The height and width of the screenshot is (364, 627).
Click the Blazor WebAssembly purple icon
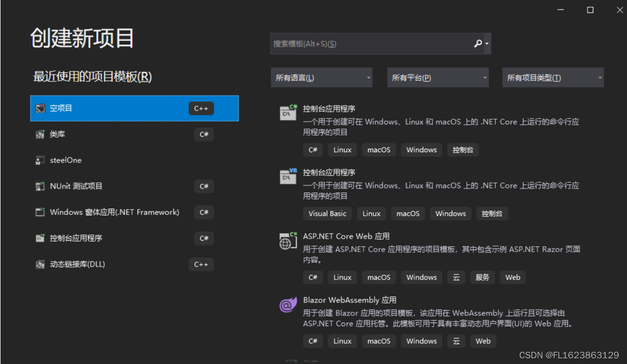click(288, 304)
